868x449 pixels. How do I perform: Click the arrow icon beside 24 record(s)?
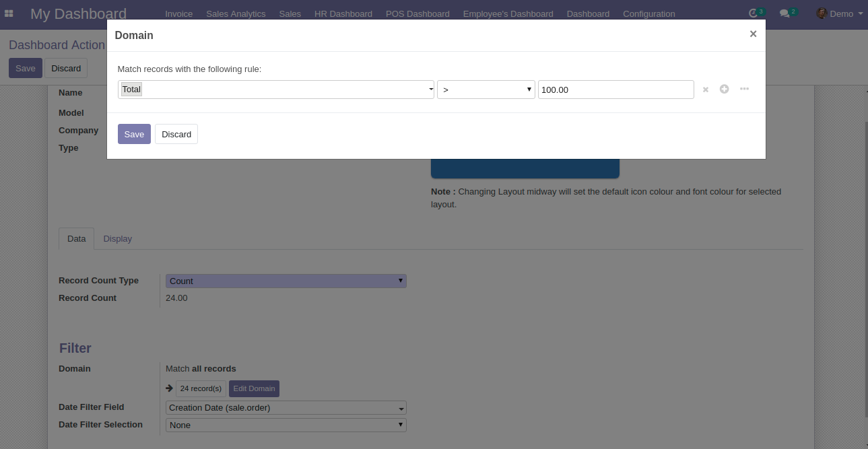click(x=170, y=388)
